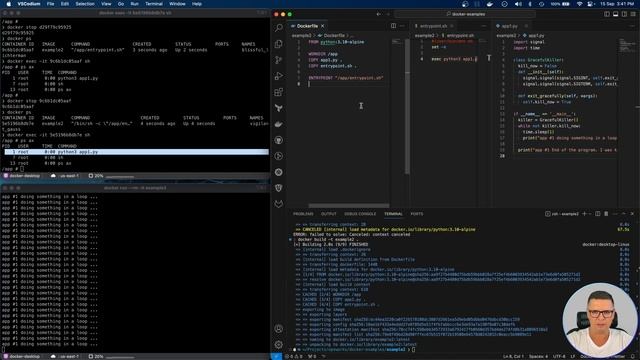
Task: Click the docker-desktop tab in top terminal
Action: click(22, 176)
